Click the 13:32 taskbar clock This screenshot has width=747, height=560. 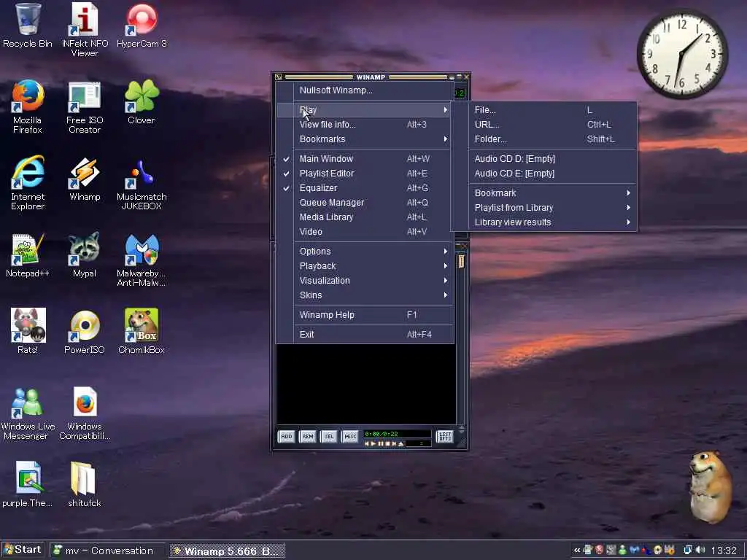click(724, 551)
